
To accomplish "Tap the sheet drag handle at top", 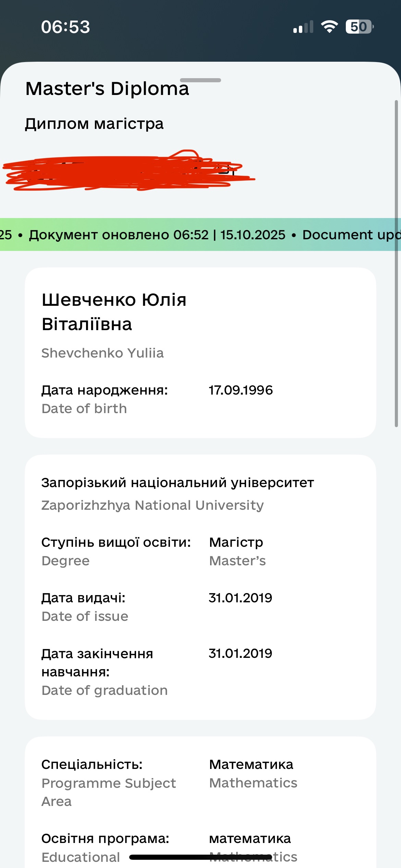I will point(200,80).
